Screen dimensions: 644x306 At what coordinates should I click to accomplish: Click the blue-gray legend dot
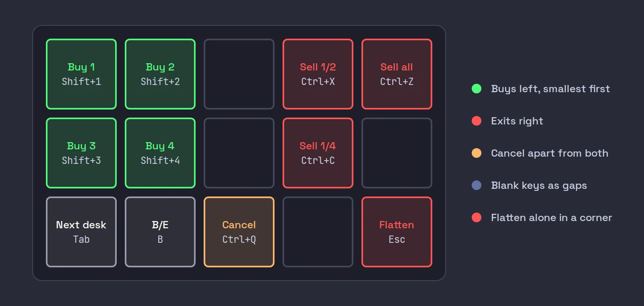[x=477, y=185]
